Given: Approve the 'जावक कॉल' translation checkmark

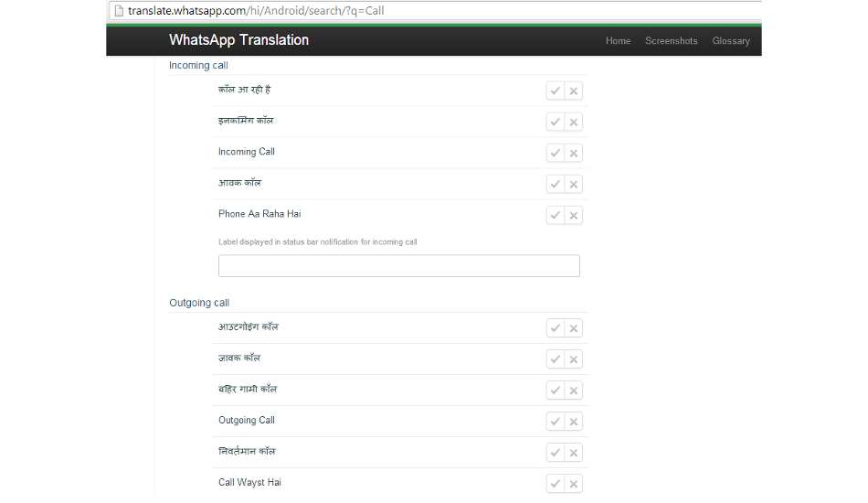Looking at the screenshot, I should point(556,359).
